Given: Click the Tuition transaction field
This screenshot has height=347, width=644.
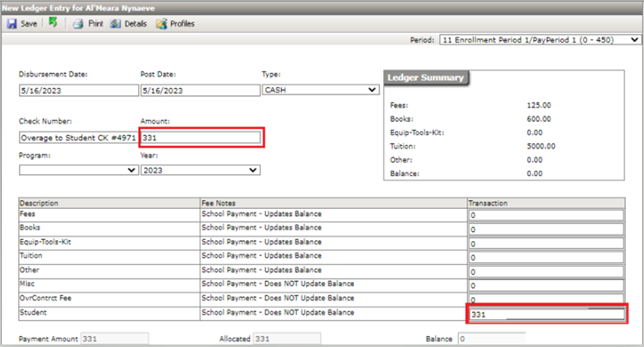Looking at the screenshot, I should point(546,257).
